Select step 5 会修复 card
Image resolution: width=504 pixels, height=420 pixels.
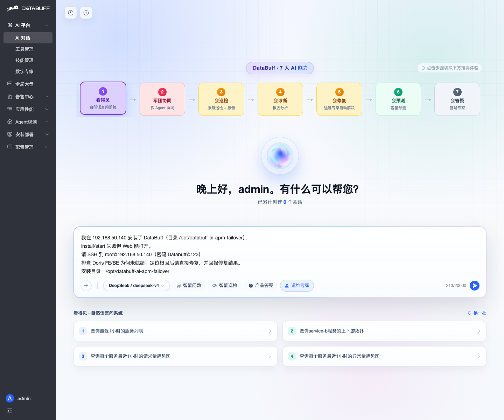coord(339,99)
